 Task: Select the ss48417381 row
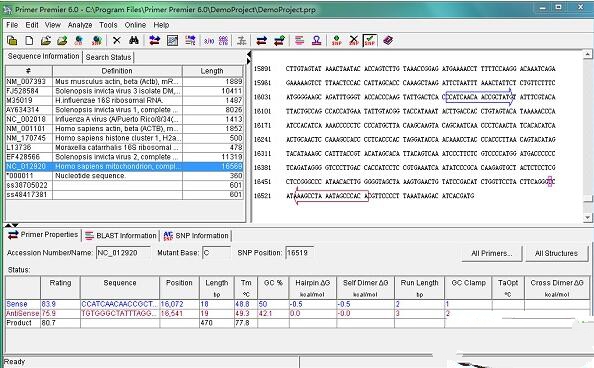coord(124,195)
